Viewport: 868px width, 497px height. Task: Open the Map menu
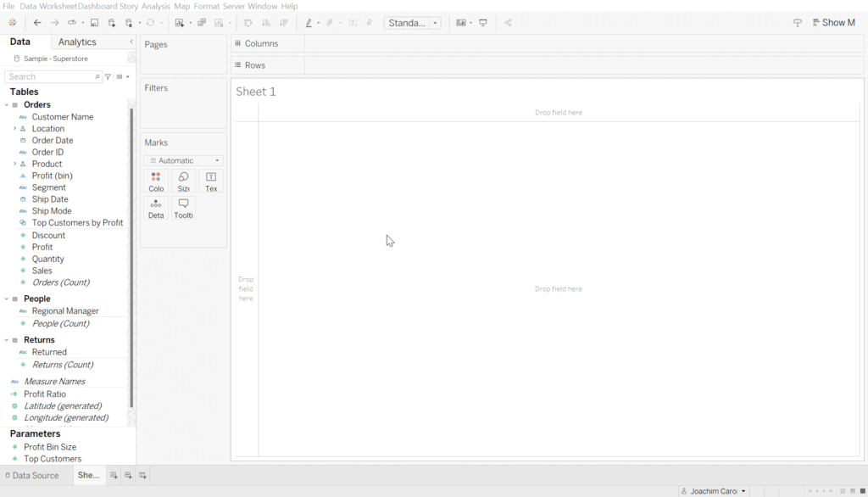pos(181,6)
